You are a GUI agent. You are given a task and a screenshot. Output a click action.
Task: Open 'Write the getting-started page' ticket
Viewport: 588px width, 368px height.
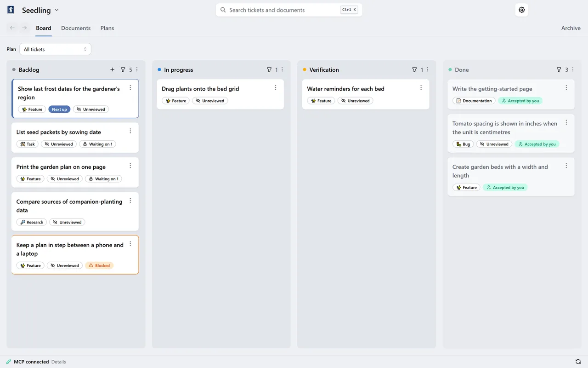pyautogui.click(x=492, y=89)
